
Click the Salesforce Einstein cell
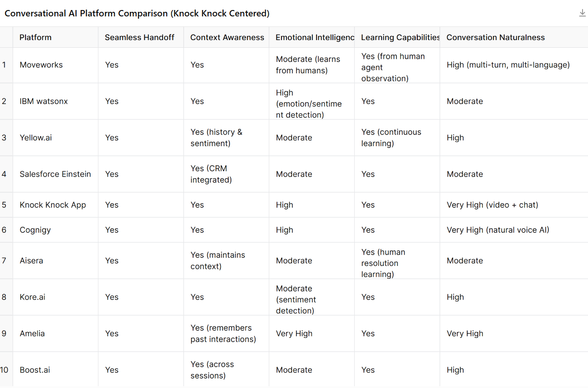coord(55,174)
